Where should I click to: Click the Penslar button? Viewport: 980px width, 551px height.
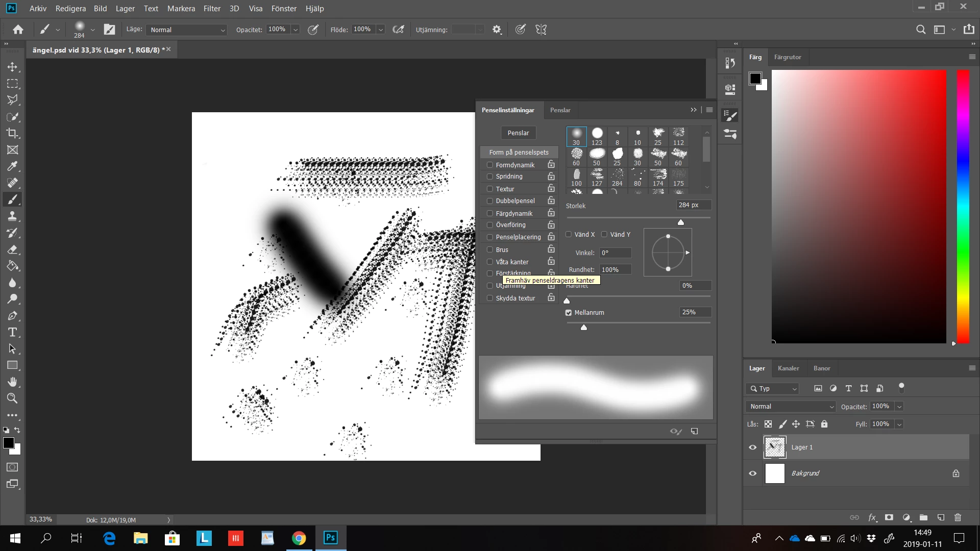point(518,133)
